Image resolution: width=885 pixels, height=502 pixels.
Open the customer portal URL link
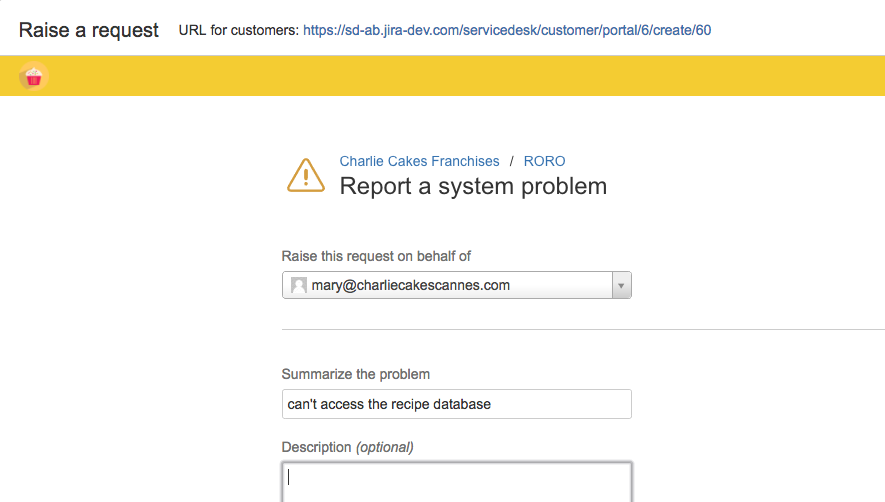click(x=507, y=30)
